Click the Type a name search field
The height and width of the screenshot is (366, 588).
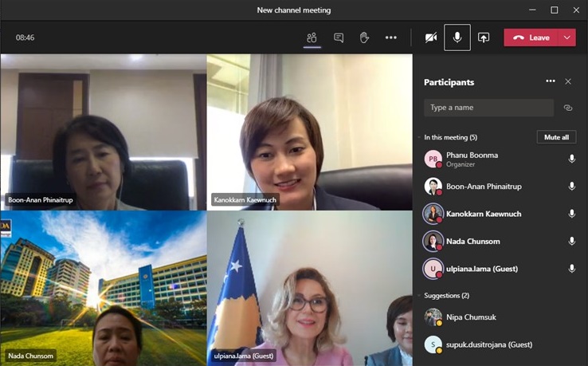(488, 108)
